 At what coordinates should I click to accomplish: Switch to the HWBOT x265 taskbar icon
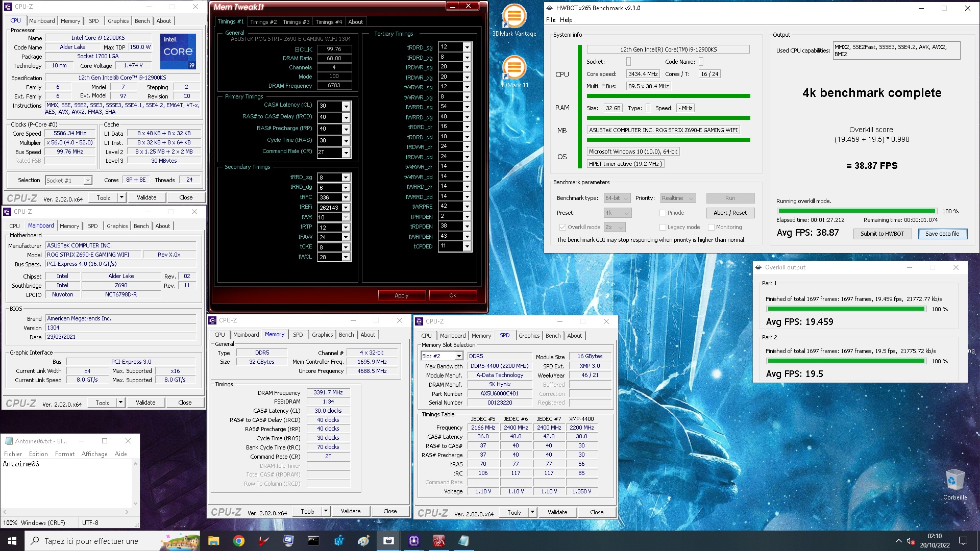388,541
